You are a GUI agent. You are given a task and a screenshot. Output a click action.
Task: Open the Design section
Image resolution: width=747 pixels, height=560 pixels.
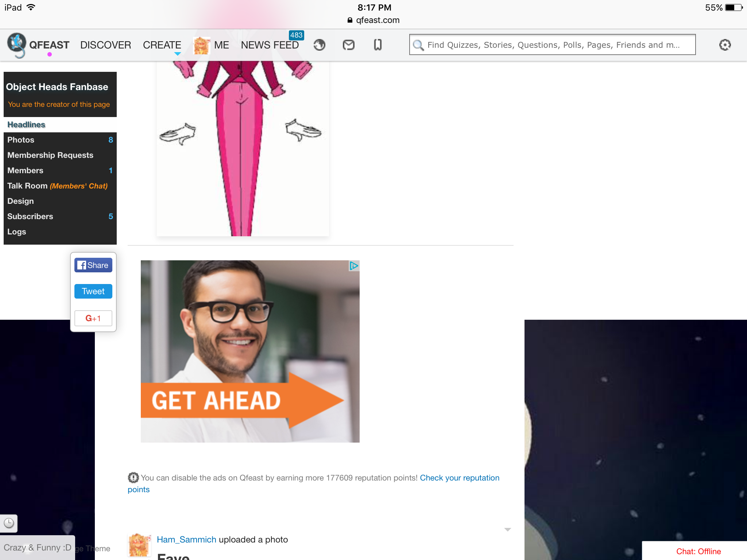60,201
